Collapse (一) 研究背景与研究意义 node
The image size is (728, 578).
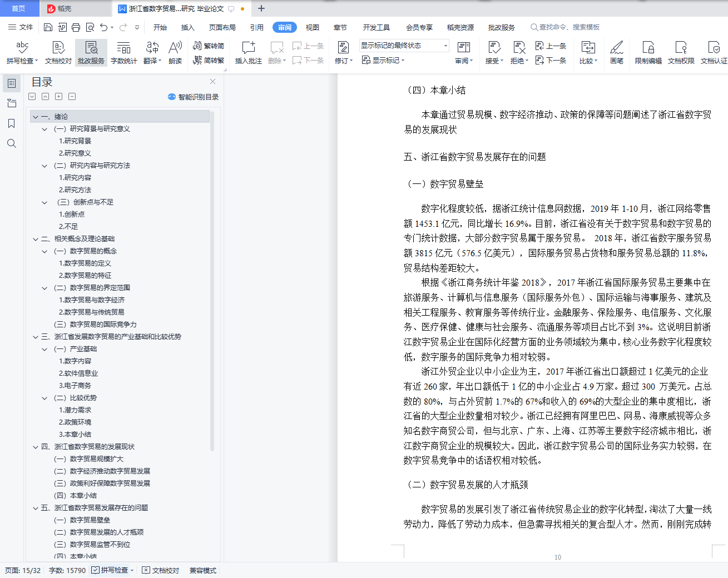point(44,129)
